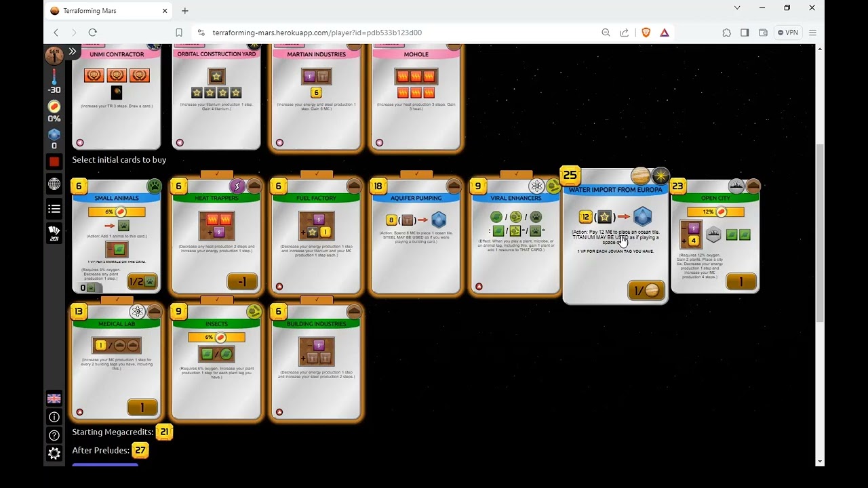The image size is (868, 488).
Task: Toggle selection check on Fuel Factory card
Action: [317, 174]
